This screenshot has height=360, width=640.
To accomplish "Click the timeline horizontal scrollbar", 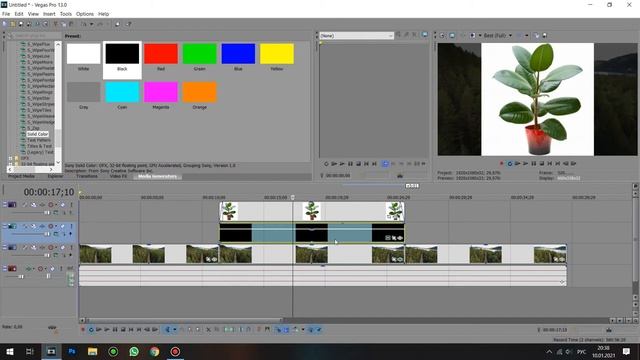I will (x=184, y=320).
